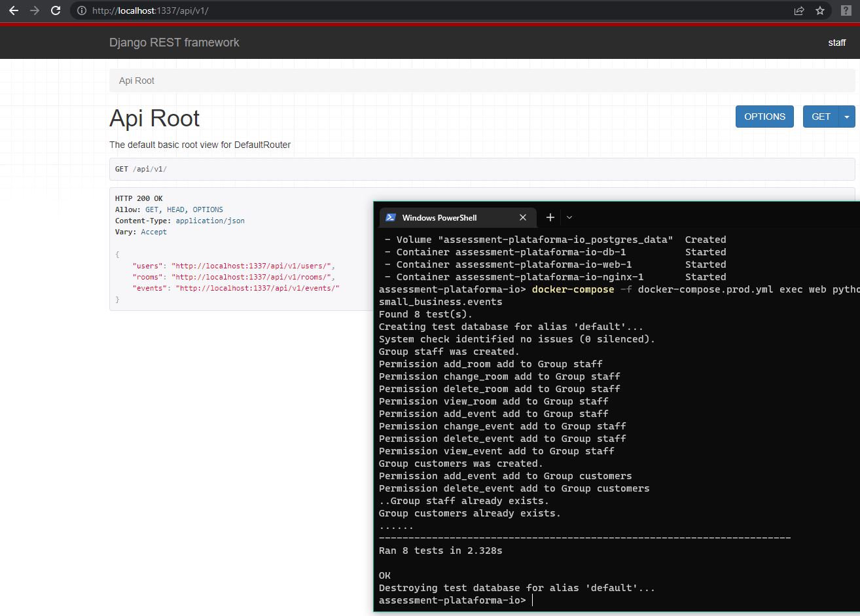Click the GET button
860x616 pixels.
click(x=821, y=117)
